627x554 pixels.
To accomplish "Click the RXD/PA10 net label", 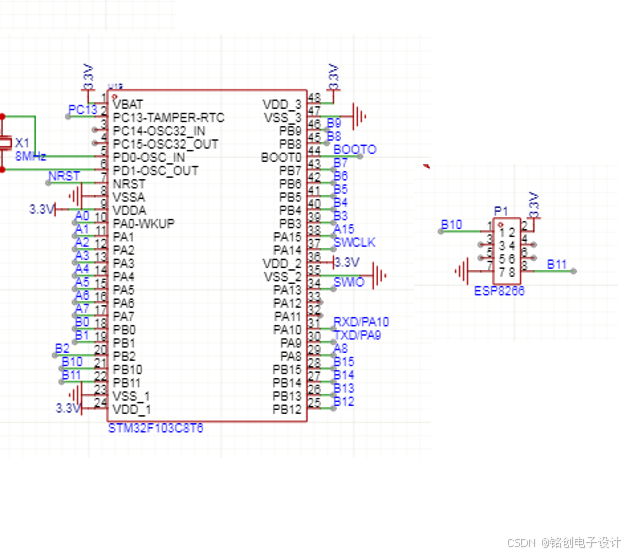I will coord(361,322).
